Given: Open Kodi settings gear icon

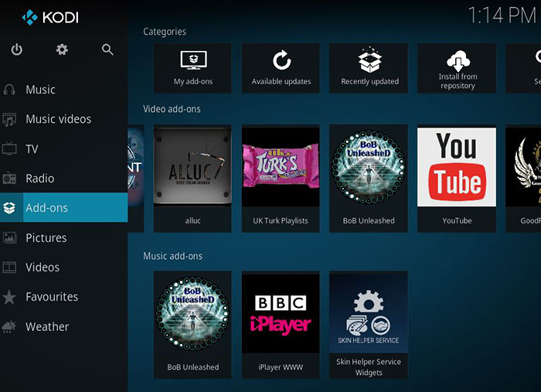Looking at the screenshot, I should click(62, 49).
